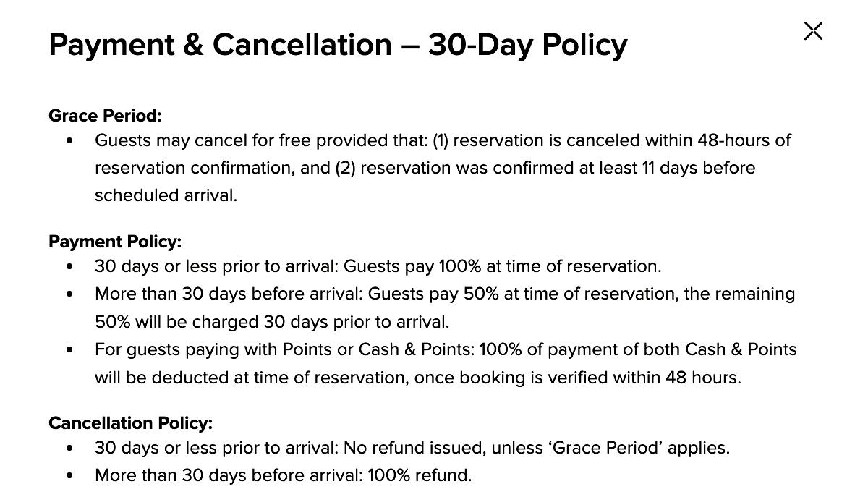
Task: Click the "Payment & Cancellation – 30-Day Policy" title
Action: [x=338, y=45]
